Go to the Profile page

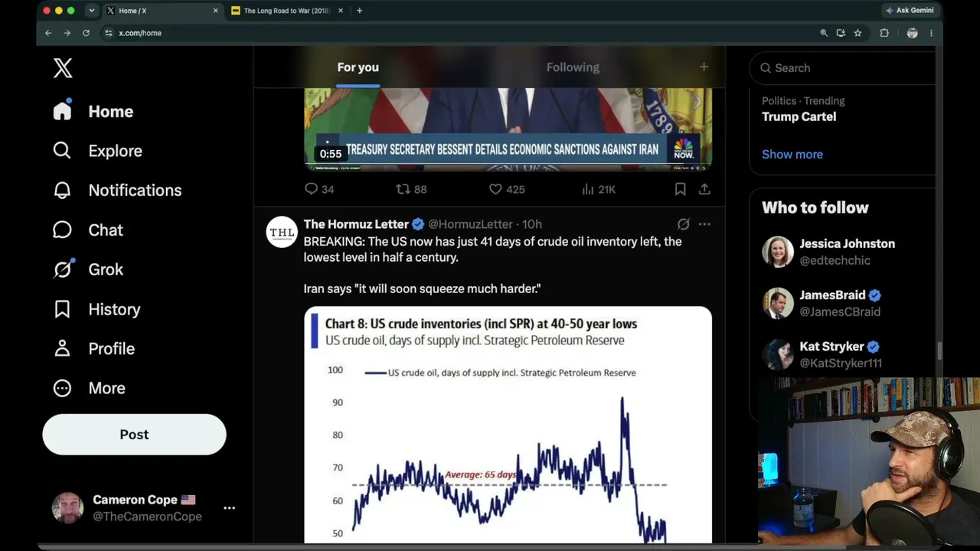94,349
